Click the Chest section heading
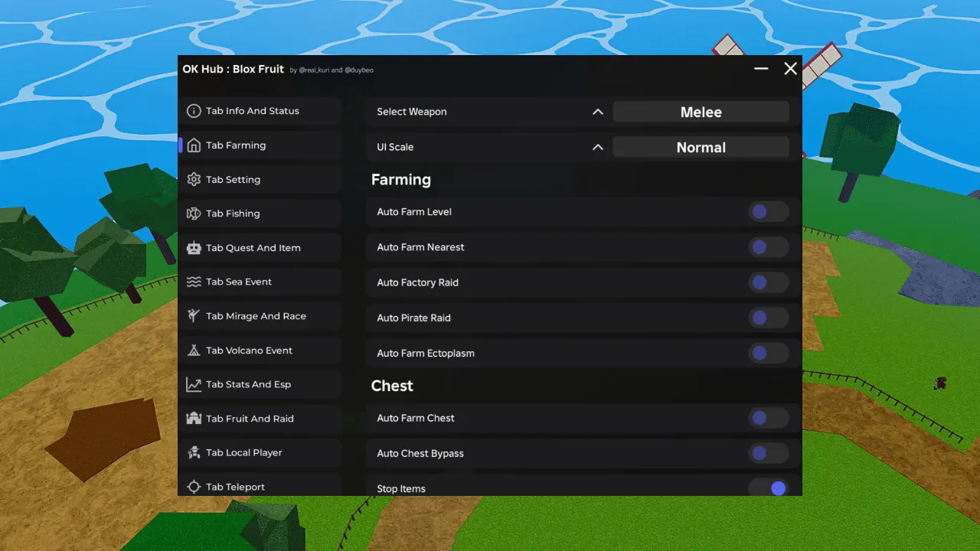The width and height of the screenshot is (980, 551). (x=392, y=386)
